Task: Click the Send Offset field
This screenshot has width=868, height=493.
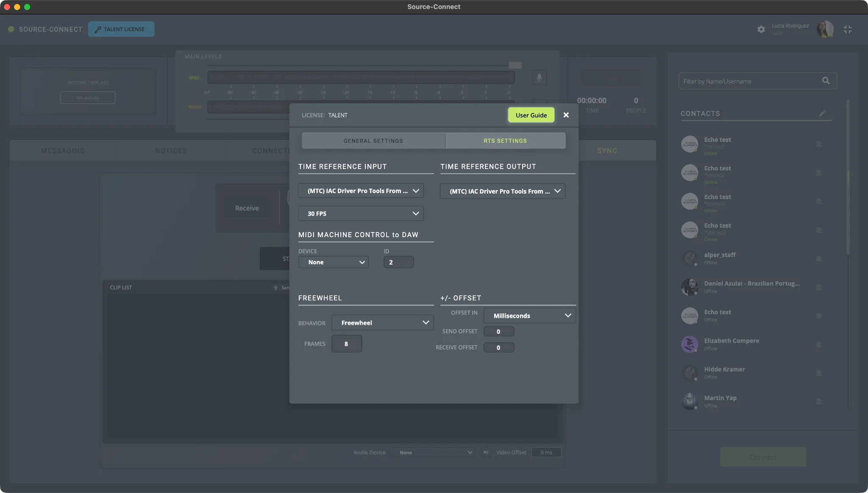Action: (499, 332)
